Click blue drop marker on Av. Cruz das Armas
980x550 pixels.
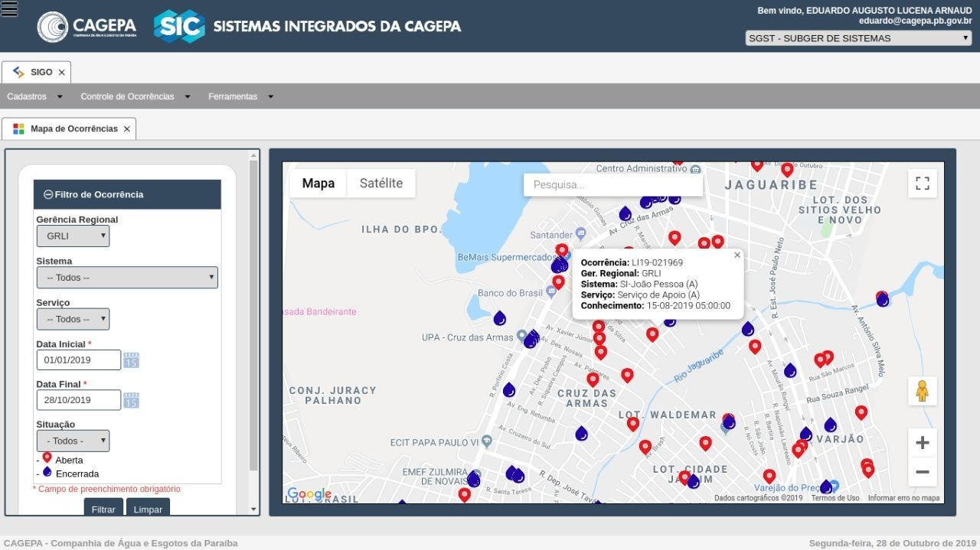(x=626, y=213)
